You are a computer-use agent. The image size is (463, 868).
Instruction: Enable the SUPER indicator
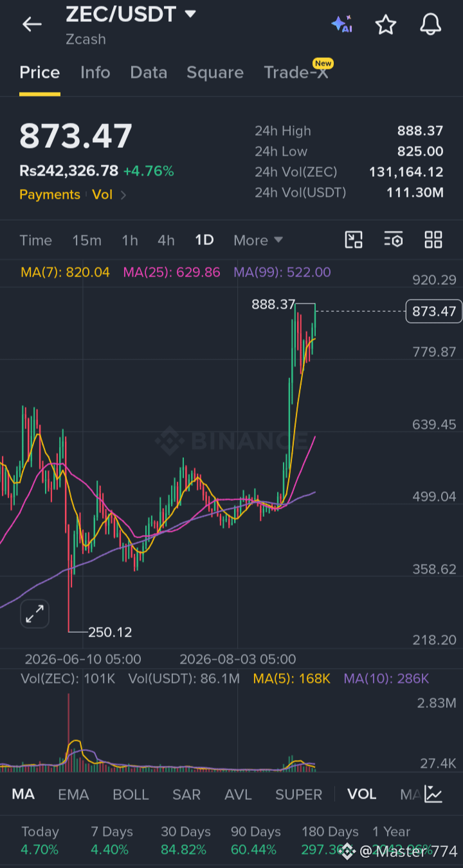coord(299,795)
